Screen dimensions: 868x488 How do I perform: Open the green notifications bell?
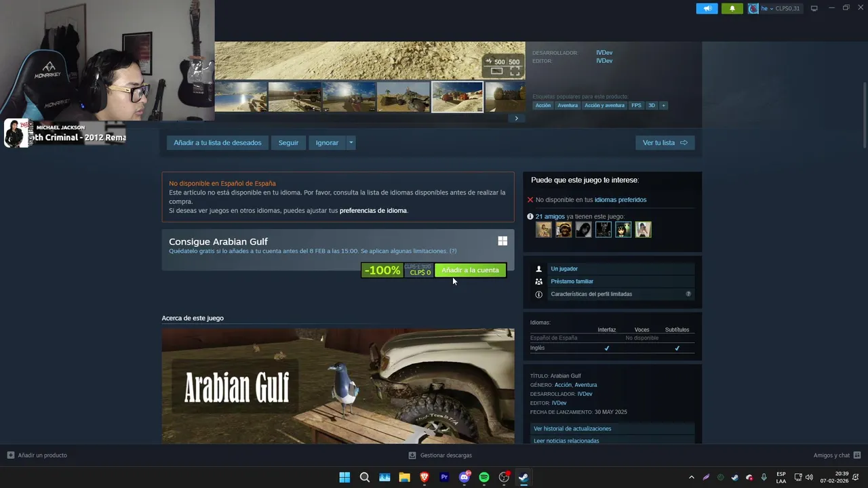[732, 9]
